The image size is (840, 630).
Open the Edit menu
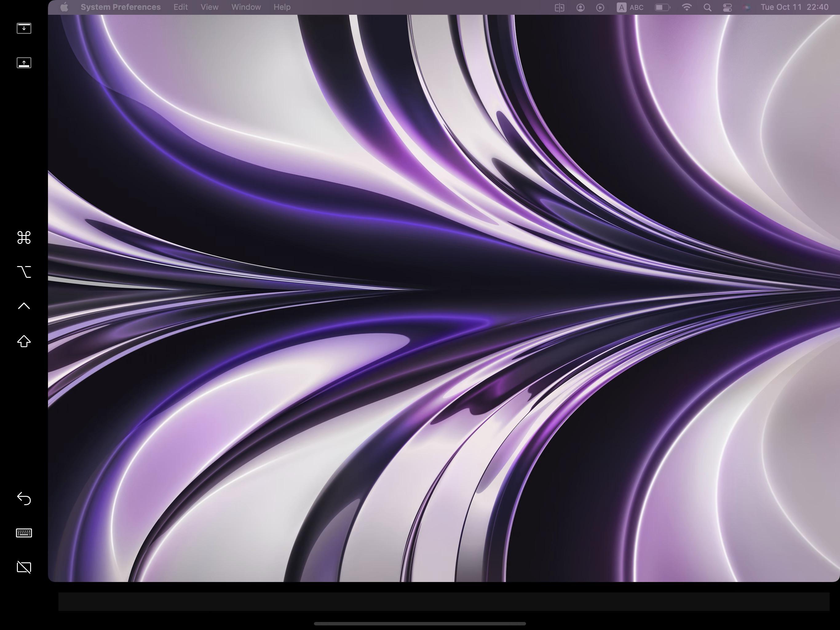coord(180,7)
